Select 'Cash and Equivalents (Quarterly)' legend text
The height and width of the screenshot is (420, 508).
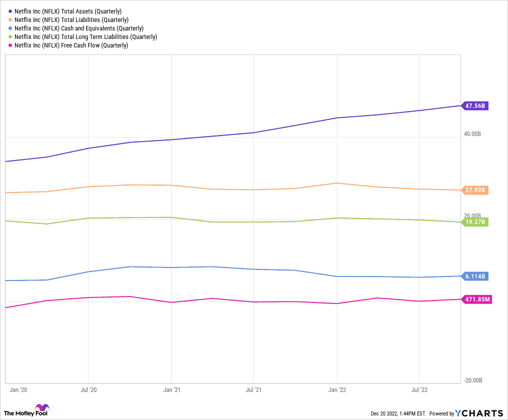pyautogui.click(x=103, y=28)
